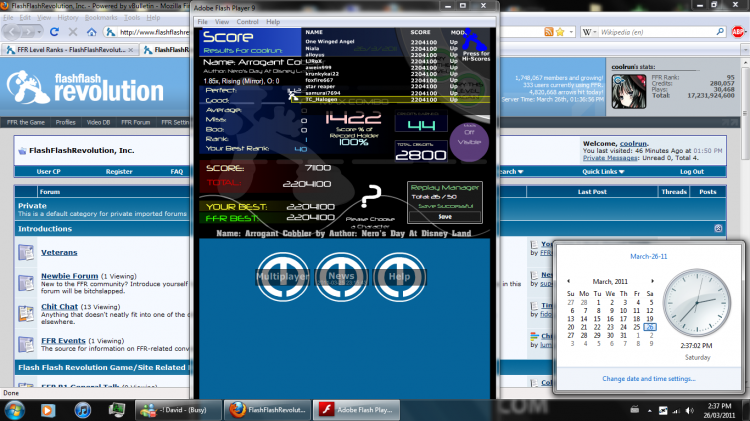The height and width of the screenshot is (421, 750).
Task: Click the FlashFlashRevolution logo
Action: pyautogui.click(x=85, y=87)
